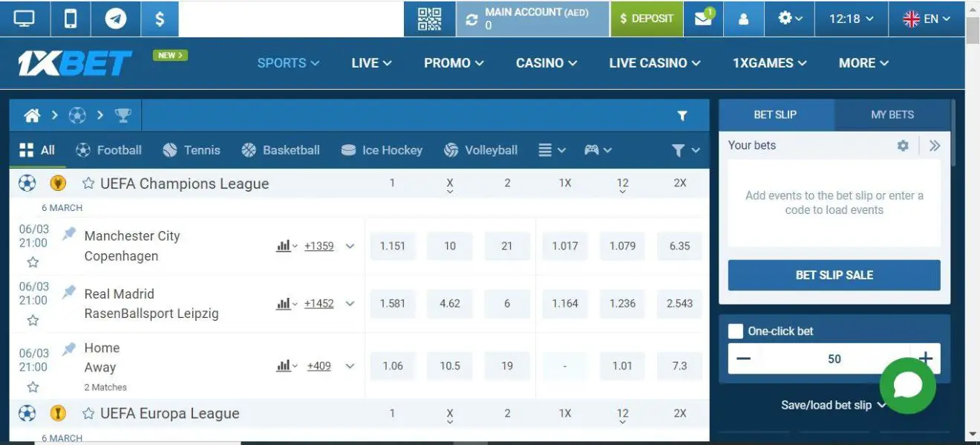Click the Telegram icon in top bar
Viewport: 980px width, 445px height.
115,19
